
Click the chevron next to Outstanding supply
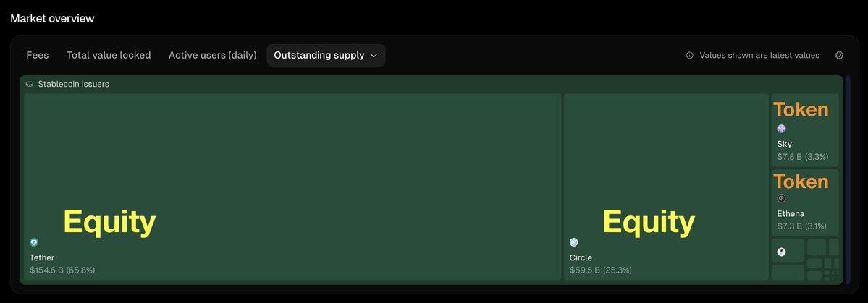pos(374,55)
